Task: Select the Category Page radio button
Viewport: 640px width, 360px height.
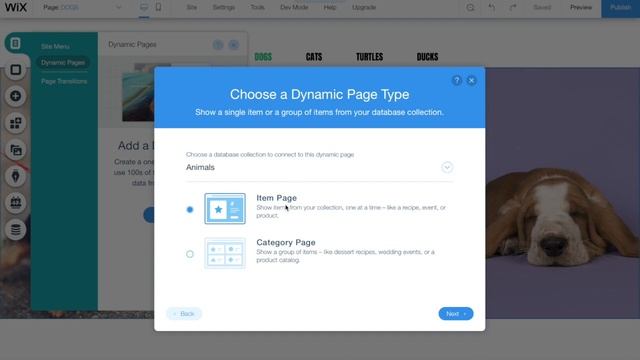Action: pyautogui.click(x=190, y=254)
